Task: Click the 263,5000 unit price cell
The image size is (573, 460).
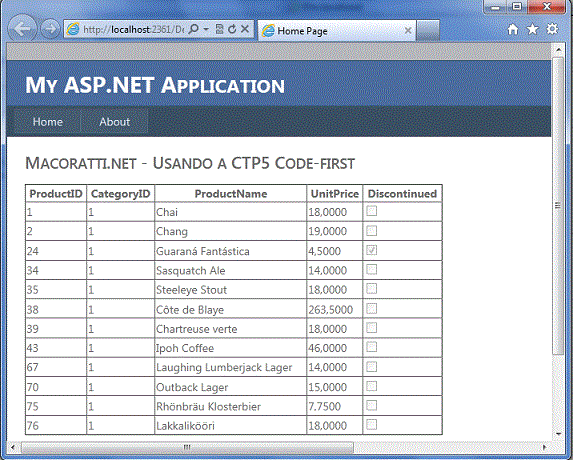Action: click(335, 309)
